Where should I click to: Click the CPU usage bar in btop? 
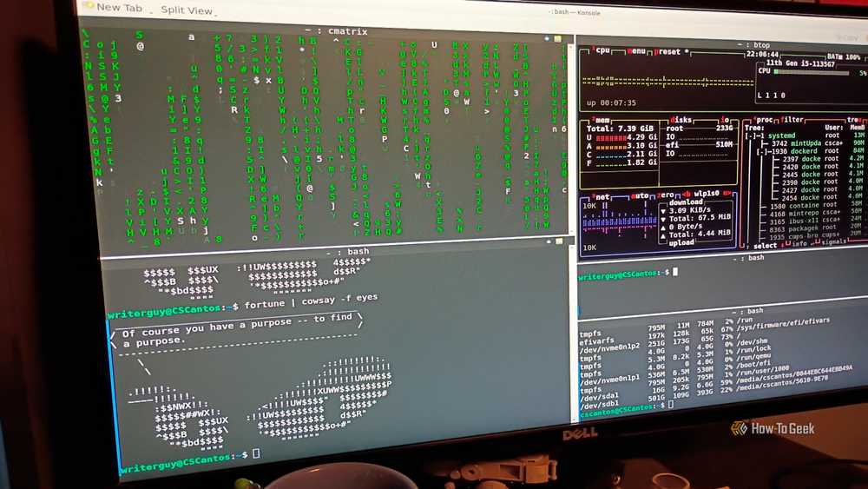(812, 72)
